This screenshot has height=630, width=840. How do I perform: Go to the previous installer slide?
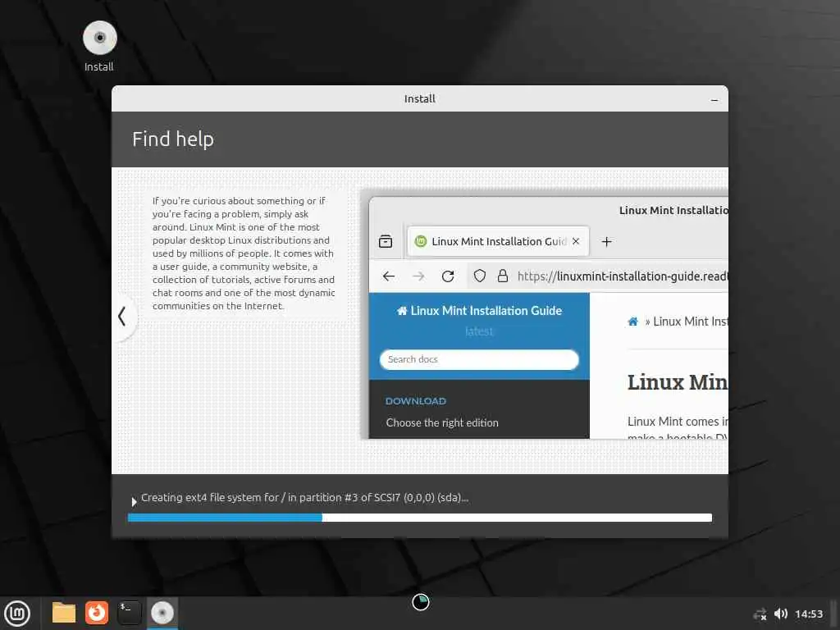(122, 316)
